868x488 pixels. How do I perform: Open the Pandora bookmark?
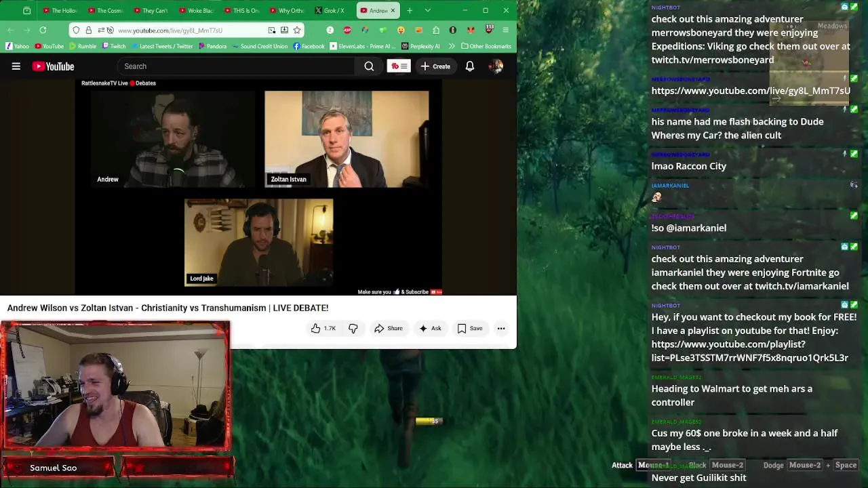click(212, 46)
